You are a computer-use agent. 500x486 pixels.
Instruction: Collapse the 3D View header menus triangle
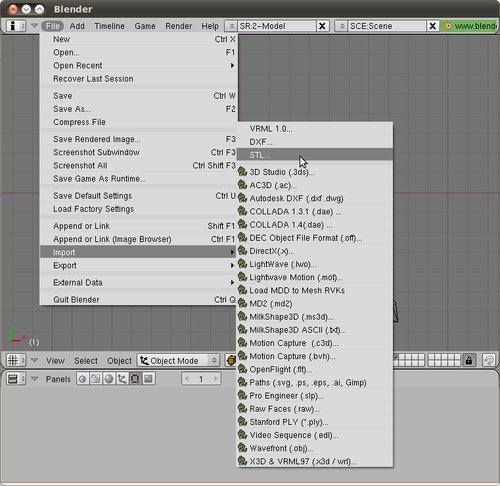point(34,360)
